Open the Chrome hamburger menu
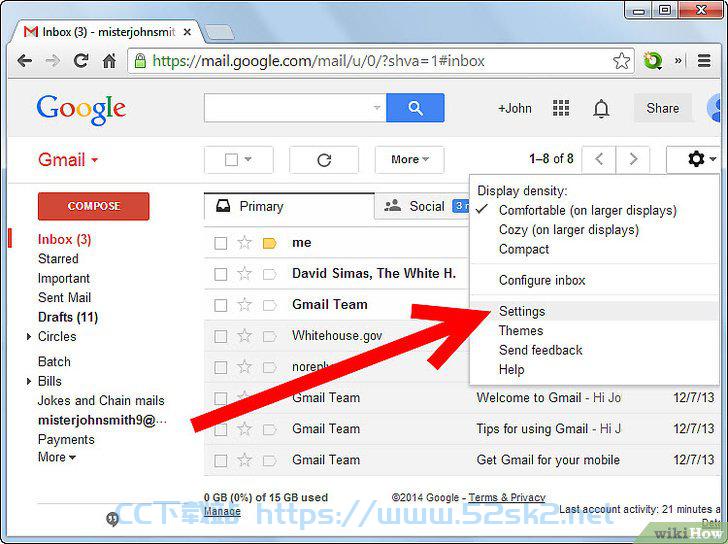This screenshot has width=728, height=544. pos(704,61)
